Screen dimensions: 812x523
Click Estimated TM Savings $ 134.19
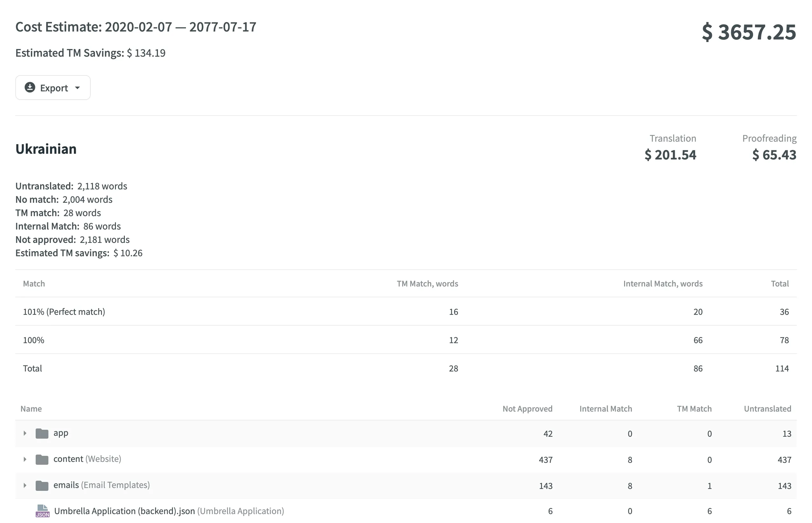point(90,53)
